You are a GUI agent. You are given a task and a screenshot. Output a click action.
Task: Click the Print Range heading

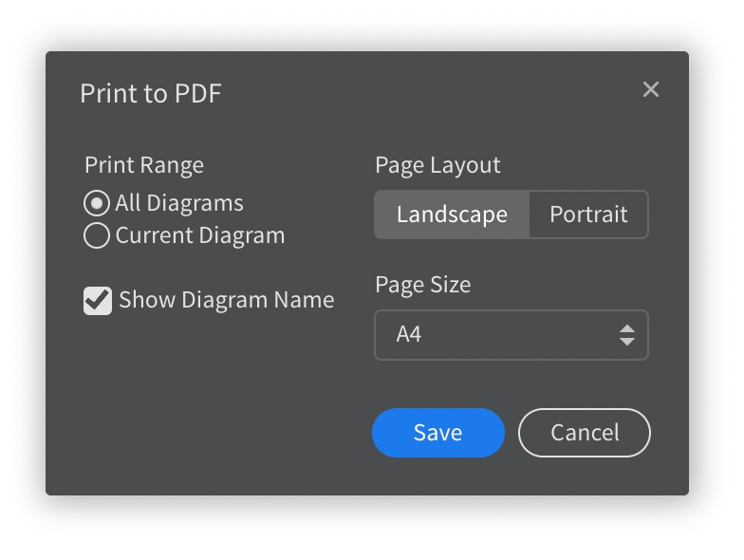[x=144, y=165]
